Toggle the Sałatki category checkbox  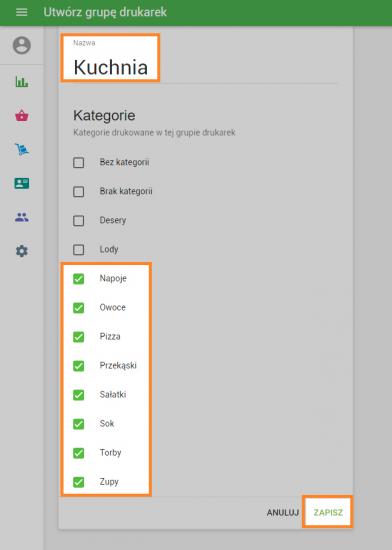(79, 395)
